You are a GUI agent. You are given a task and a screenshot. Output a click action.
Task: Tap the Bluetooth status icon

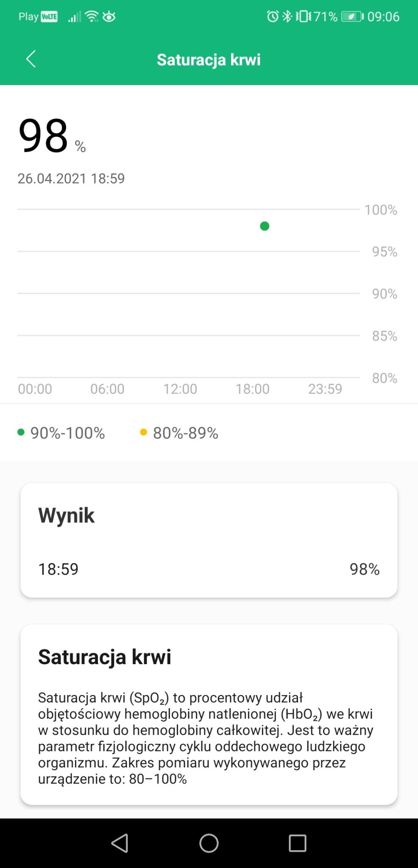[x=287, y=17]
